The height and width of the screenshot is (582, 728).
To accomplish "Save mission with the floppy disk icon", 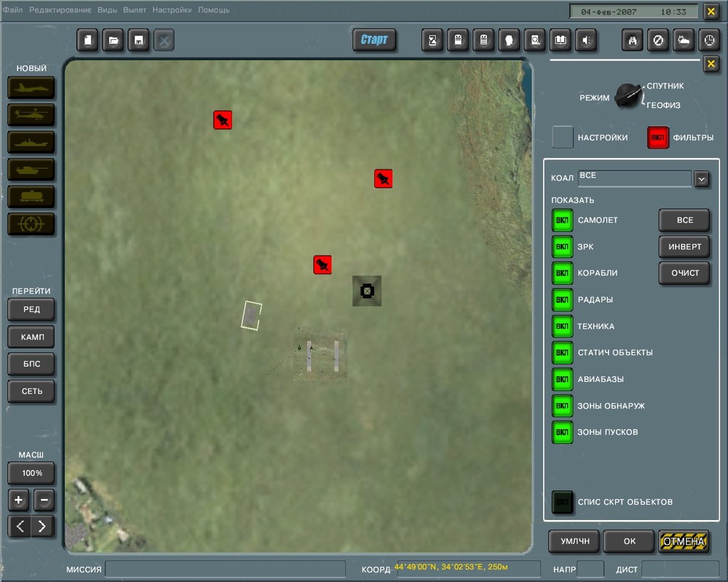I will point(138,41).
